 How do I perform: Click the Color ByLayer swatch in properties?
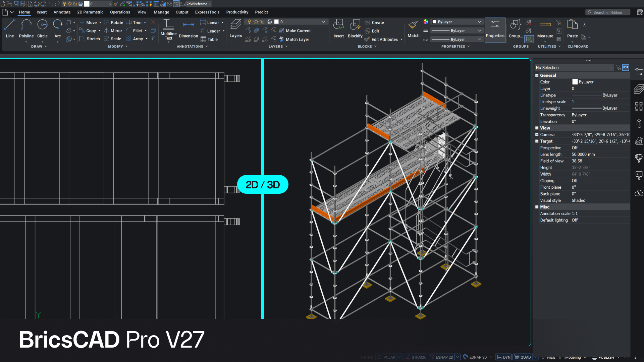575,82
